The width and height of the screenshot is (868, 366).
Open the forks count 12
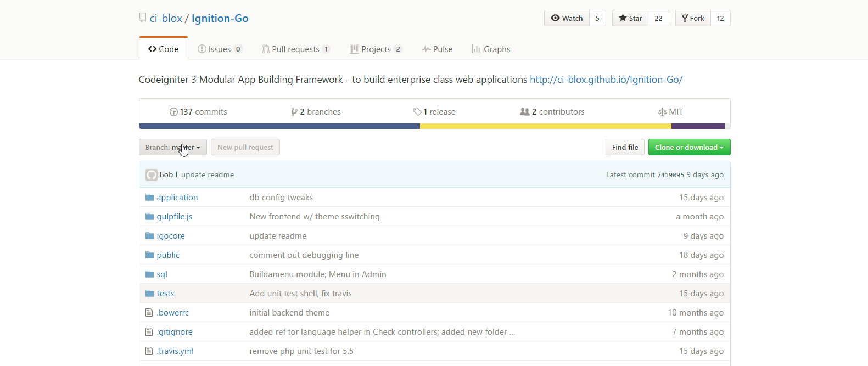pos(720,18)
